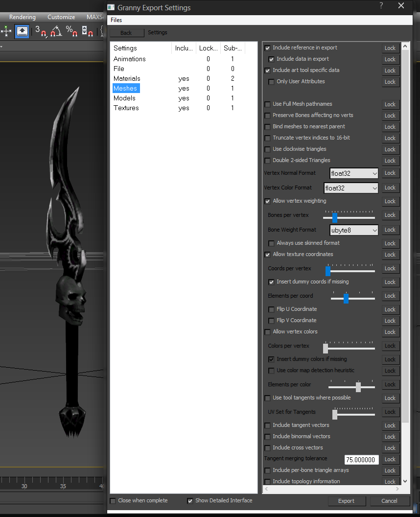This screenshot has height=517, width=420.
Task: Open Vertex Normal Format dropdown
Action: tap(354, 173)
